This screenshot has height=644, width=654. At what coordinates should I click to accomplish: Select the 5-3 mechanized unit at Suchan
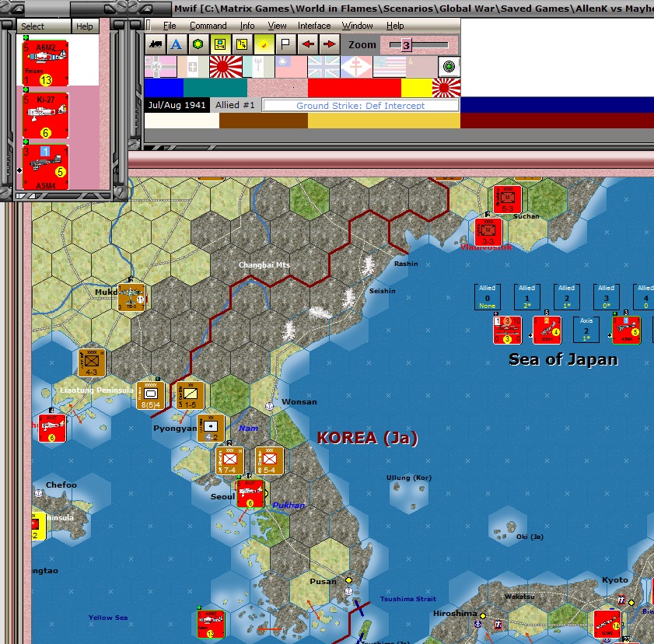pyautogui.click(x=508, y=200)
